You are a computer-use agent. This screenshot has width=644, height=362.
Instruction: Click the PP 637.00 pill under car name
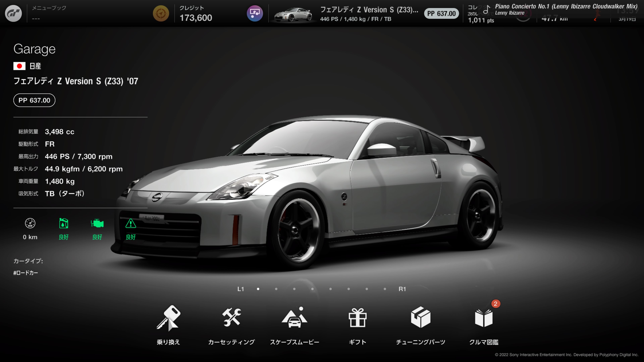pos(34,100)
